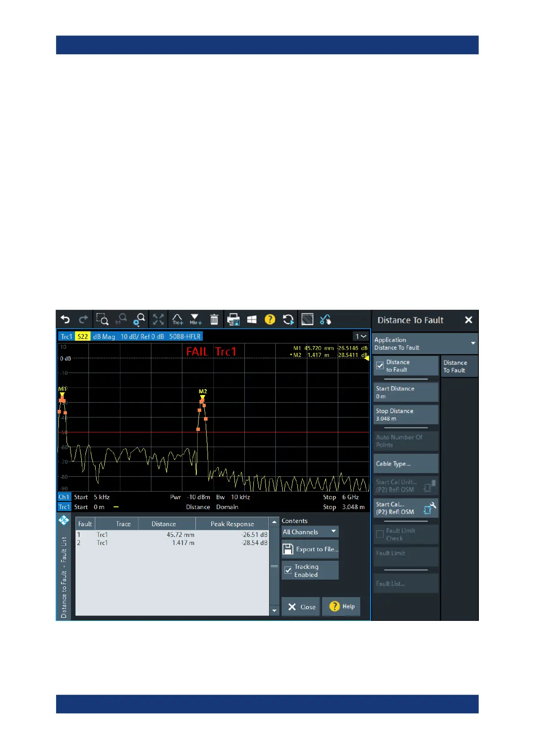Select the Distance To Fault side tab
This screenshot has width=535, height=756.
[x=459, y=366]
